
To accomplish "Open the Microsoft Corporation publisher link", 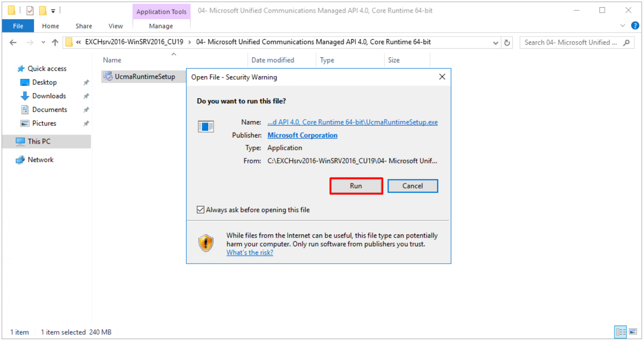I will (x=302, y=135).
